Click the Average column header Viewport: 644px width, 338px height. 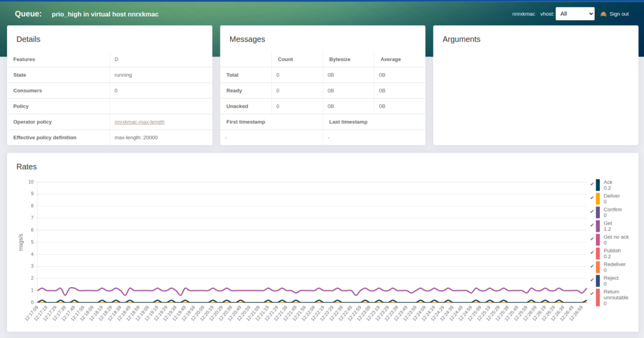tap(391, 59)
